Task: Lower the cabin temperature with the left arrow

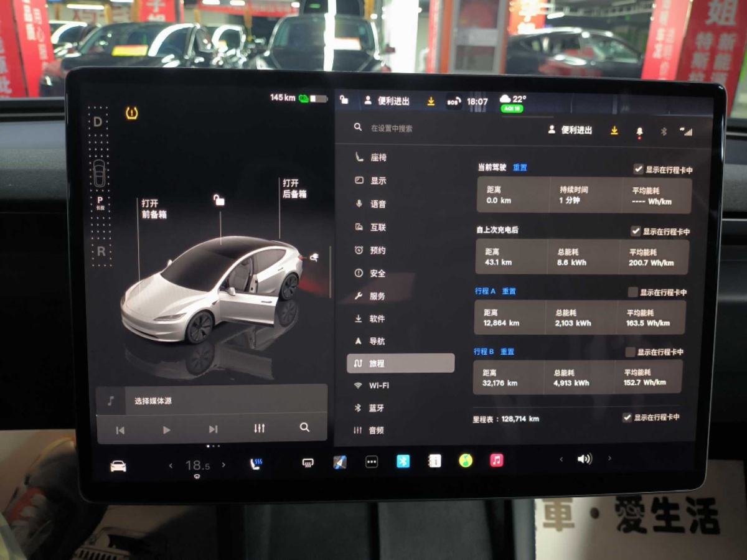Action: coord(171,465)
